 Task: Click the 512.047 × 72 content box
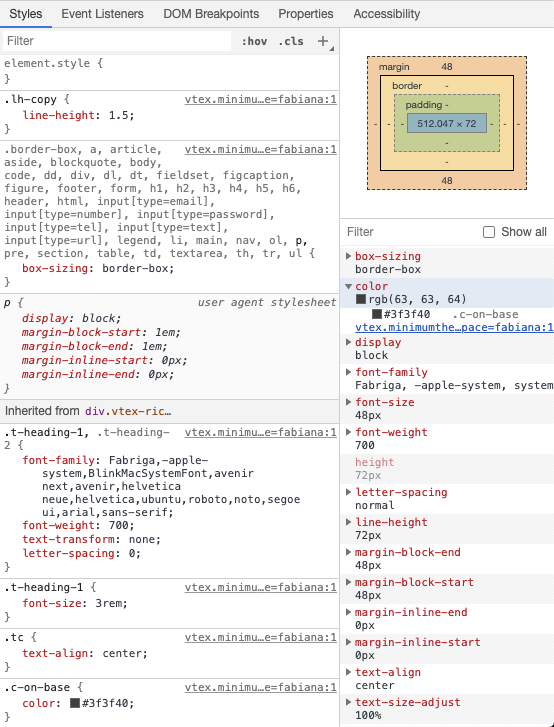coord(447,123)
